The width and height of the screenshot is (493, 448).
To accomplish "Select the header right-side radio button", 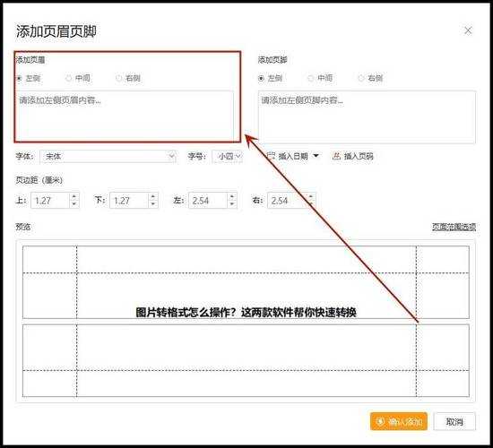I will tap(119, 78).
